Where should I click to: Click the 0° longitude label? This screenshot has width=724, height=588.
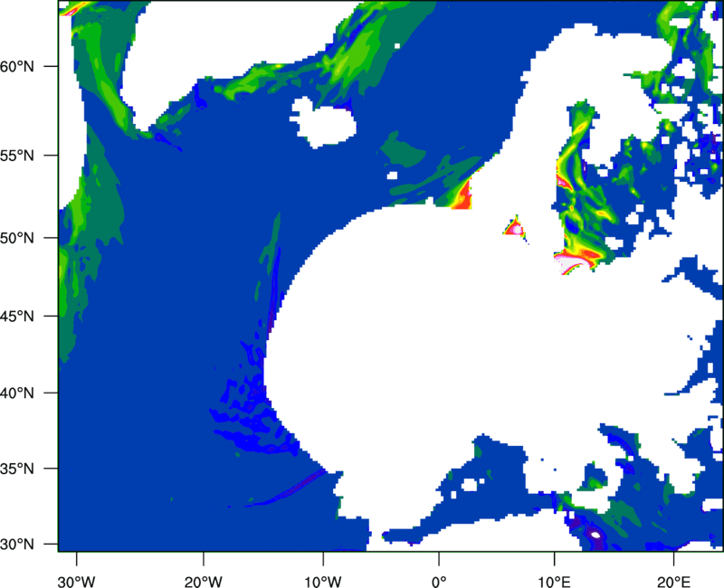(x=439, y=582)
